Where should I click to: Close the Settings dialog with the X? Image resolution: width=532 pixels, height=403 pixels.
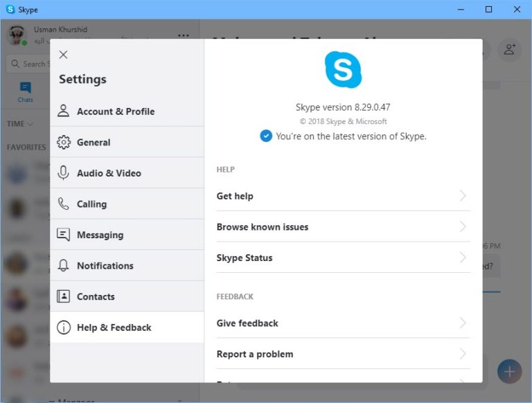63,55
